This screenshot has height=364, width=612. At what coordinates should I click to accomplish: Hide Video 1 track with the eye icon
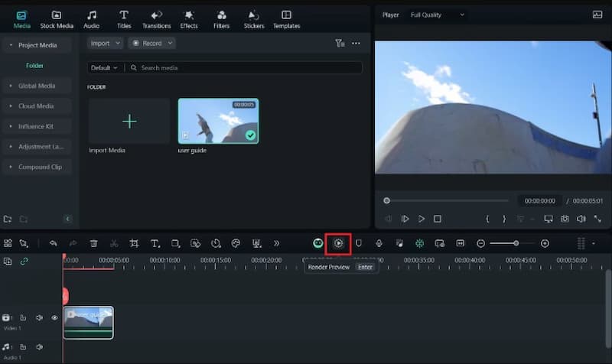coord(54,317)
